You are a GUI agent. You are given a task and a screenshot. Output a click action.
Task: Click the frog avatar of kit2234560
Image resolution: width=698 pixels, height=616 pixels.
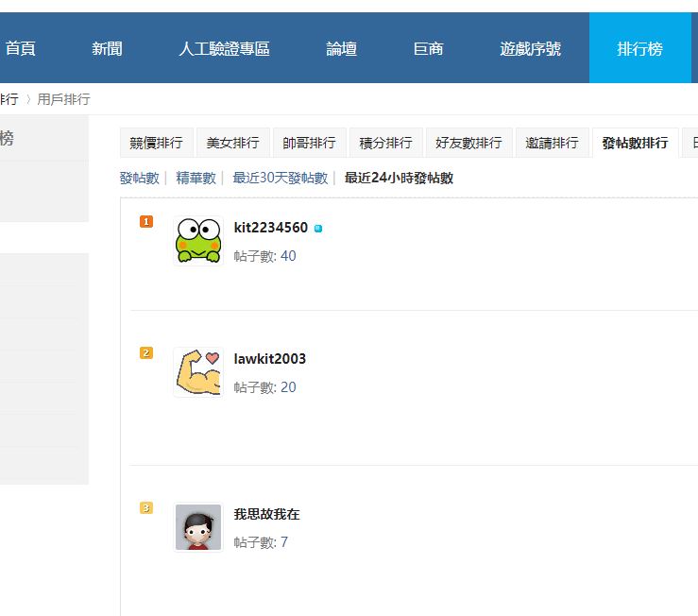[198, 241]
